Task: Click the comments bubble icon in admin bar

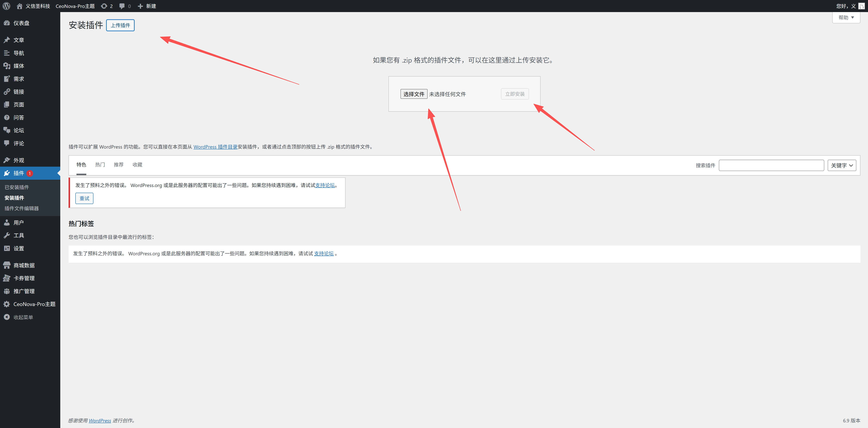Action: (122, 6)
